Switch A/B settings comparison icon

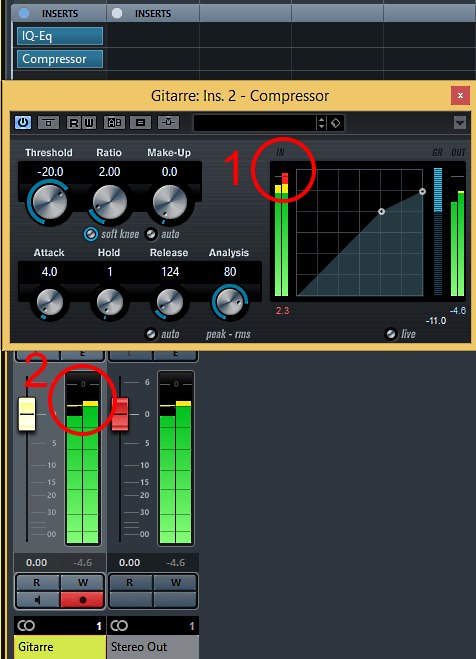(114, 123)
